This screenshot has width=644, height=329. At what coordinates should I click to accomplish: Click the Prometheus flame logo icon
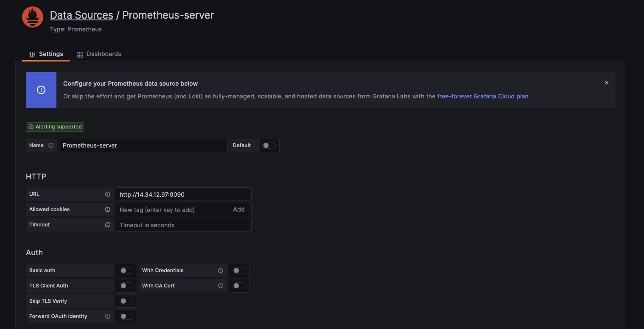click(33, 17)
